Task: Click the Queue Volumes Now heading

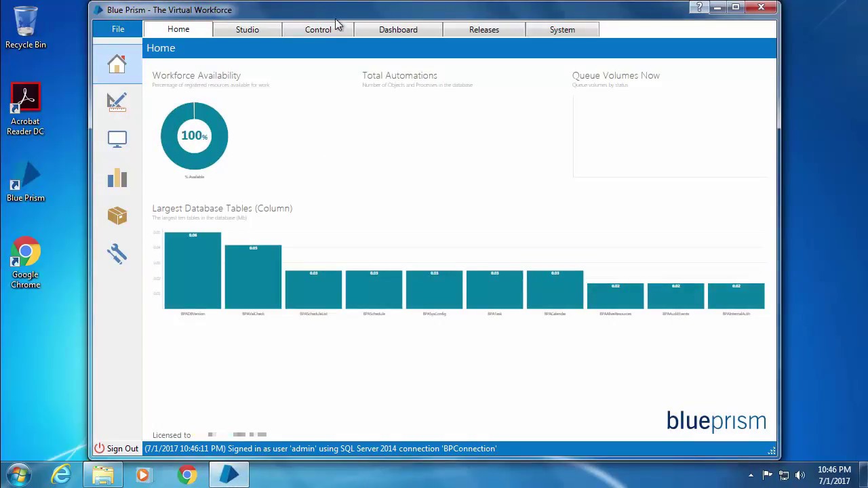Action: pos(616,75)
